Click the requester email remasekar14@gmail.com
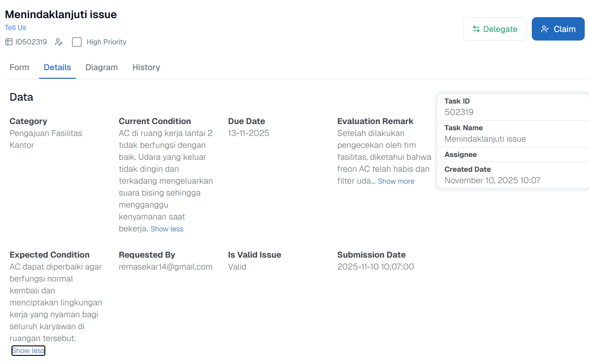589x364 pixels. (165, 267)
